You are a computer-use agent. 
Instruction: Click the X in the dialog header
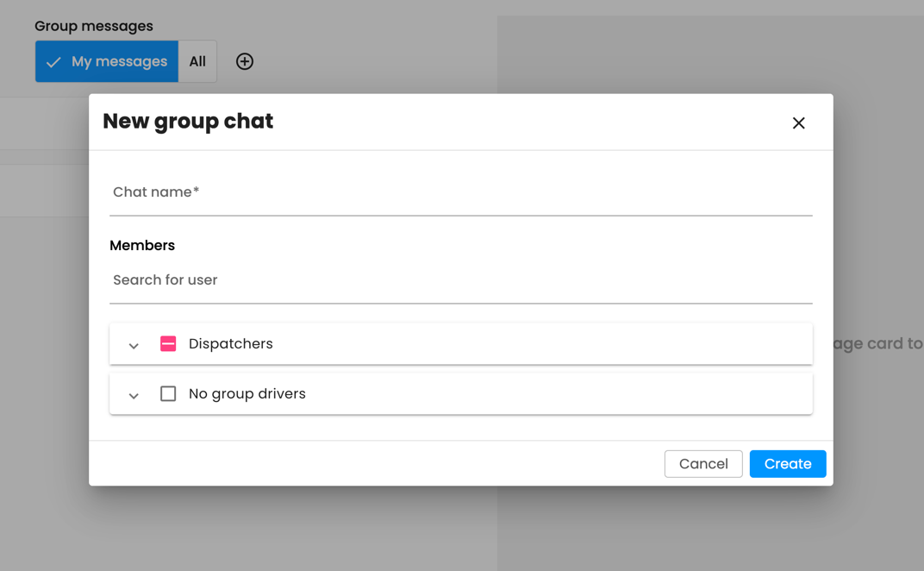point(798,122)
